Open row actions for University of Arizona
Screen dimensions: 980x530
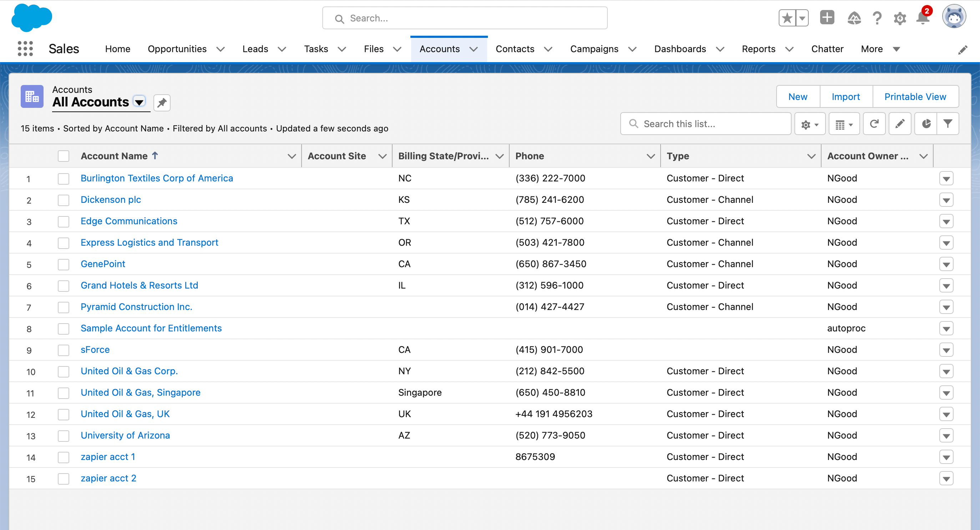coord(946,436)
